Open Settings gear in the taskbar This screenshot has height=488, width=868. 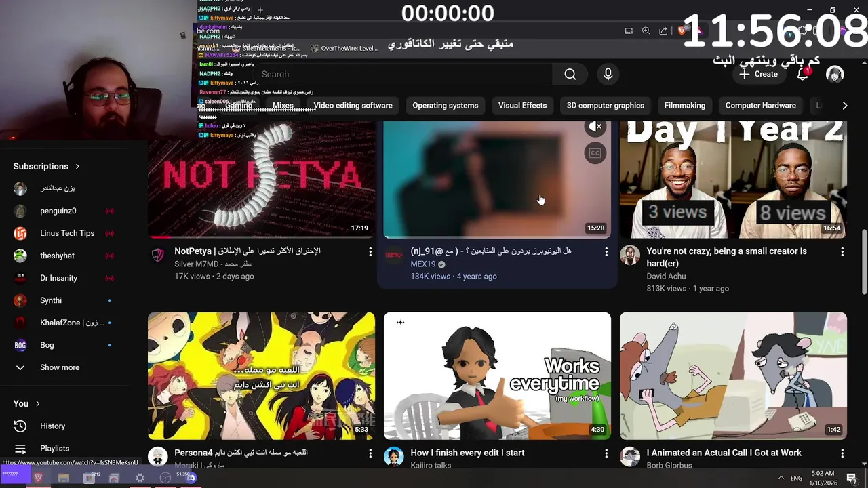tap(140, 478)
